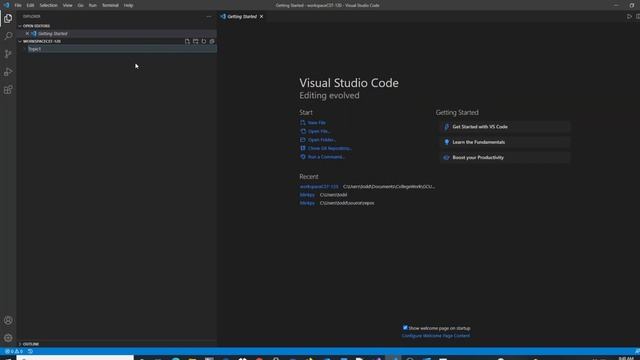Open the Run menu
This screenshot has height=360, width=640.
pos(93,5)
